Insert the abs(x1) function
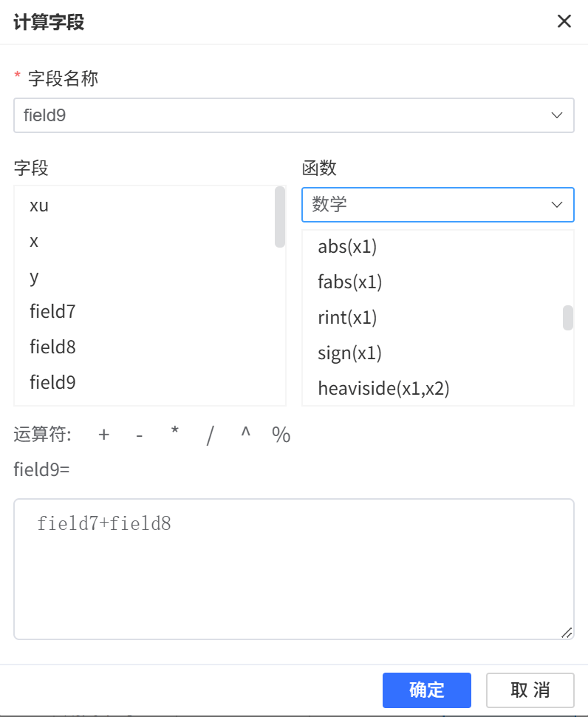 pos(348,246)
